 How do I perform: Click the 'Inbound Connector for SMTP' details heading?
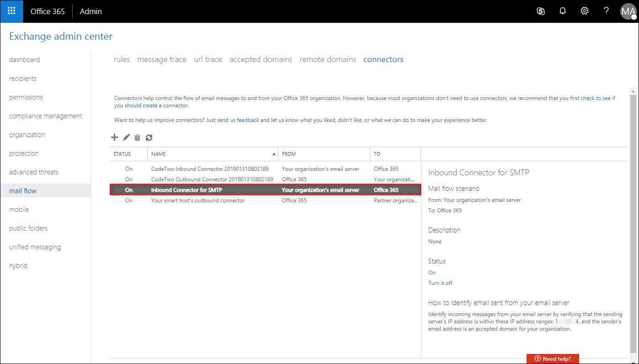[479, 173]
